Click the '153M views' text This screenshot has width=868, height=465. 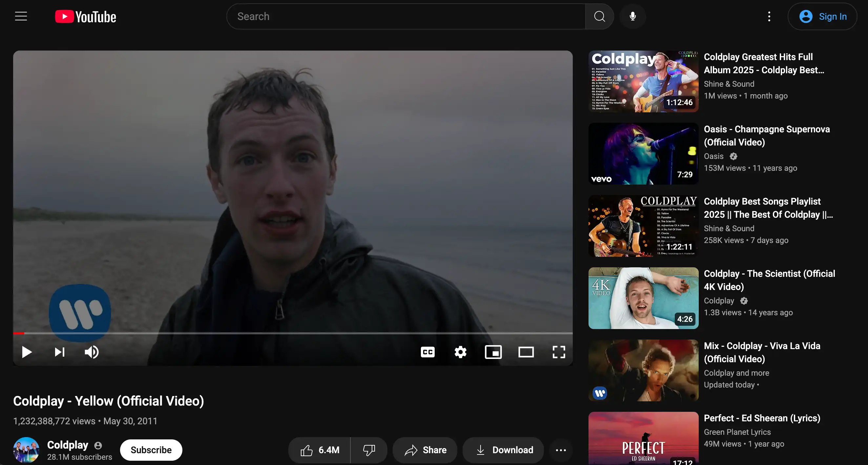[x=725, y=168]
